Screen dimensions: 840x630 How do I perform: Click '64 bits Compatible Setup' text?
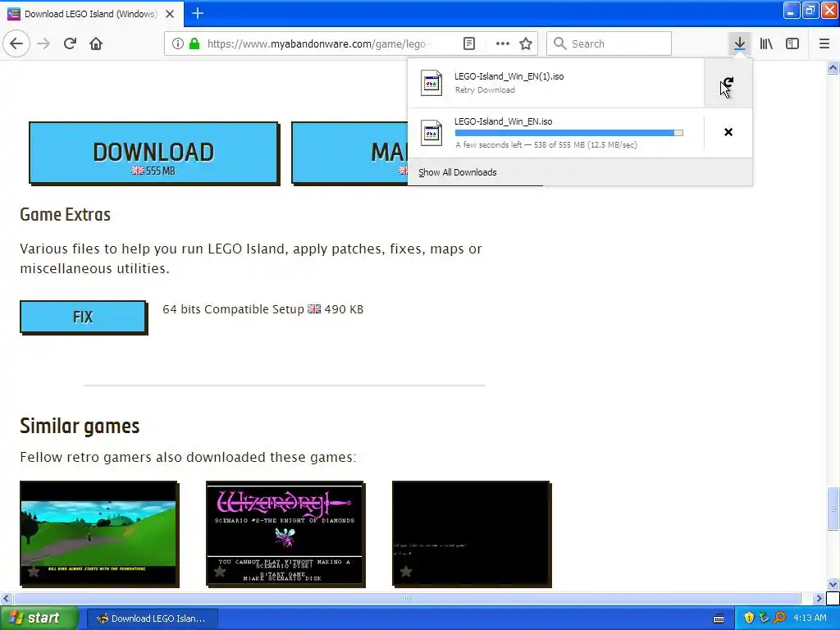(x=233, y=309)
